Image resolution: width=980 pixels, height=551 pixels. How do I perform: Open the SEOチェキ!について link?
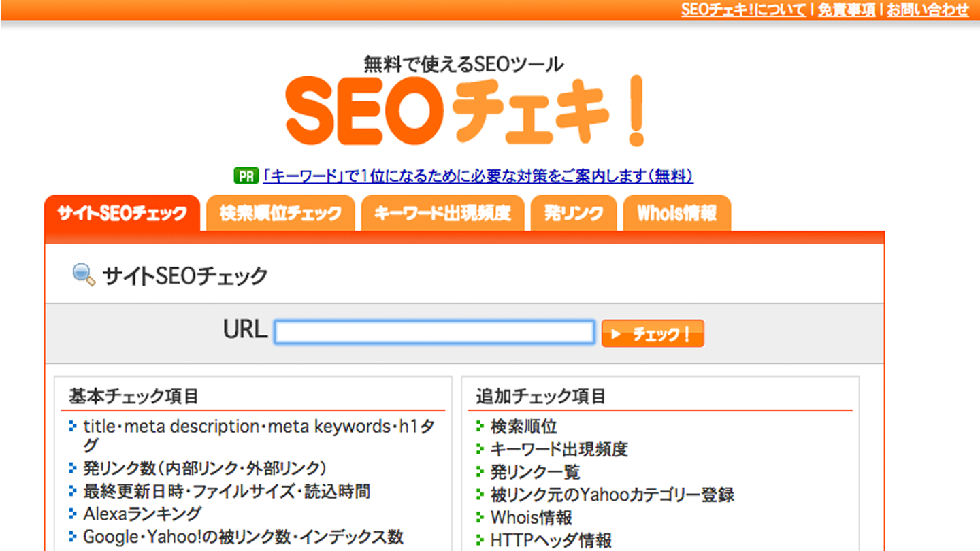[x=743, y=10]
